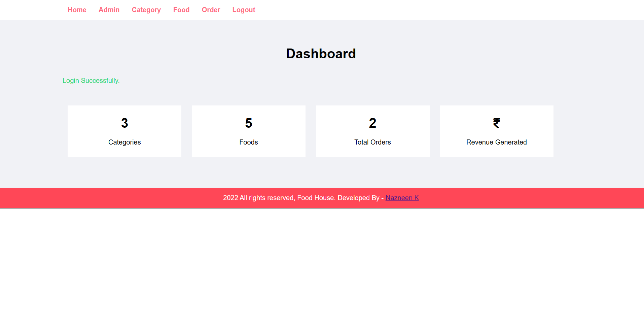Screen dimensions: 644x313
Task: Click the Total Orders card showing 2
Action: pos(372,131)
